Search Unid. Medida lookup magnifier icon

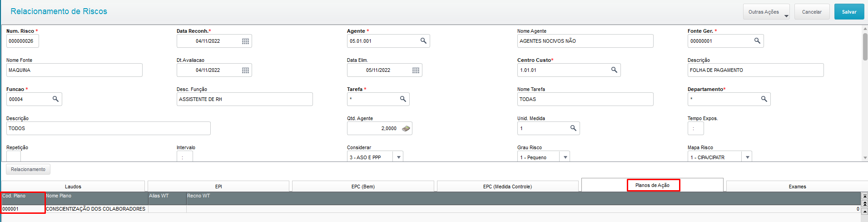click(573, 128)
